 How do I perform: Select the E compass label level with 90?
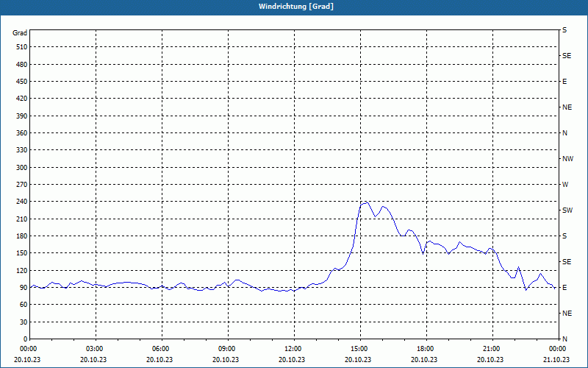coord(564,288)
